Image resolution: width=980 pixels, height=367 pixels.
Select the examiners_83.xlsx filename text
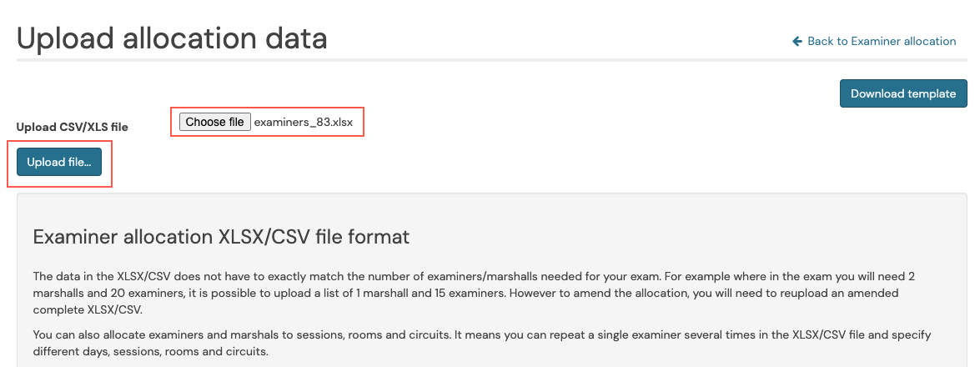pos(303,123)
